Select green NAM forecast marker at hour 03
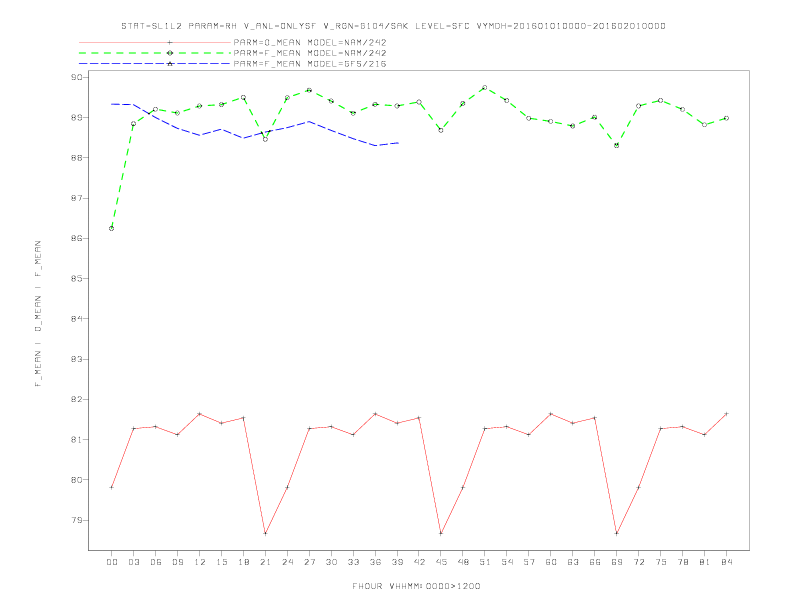This screenshot has width=792, height=612. tap(133, 124)
